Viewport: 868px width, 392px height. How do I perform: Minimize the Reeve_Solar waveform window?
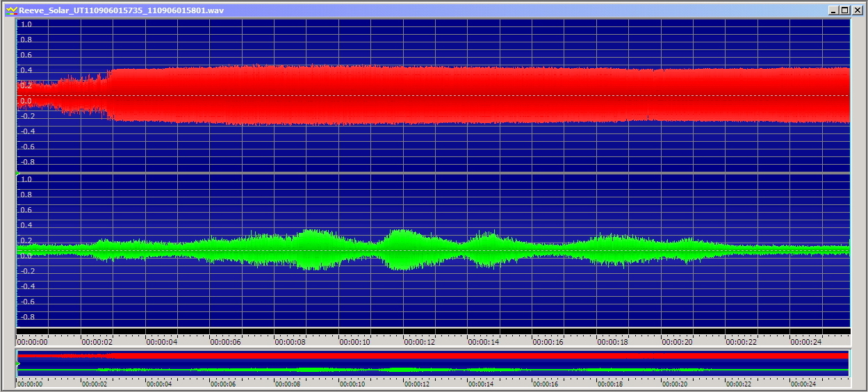834,10
